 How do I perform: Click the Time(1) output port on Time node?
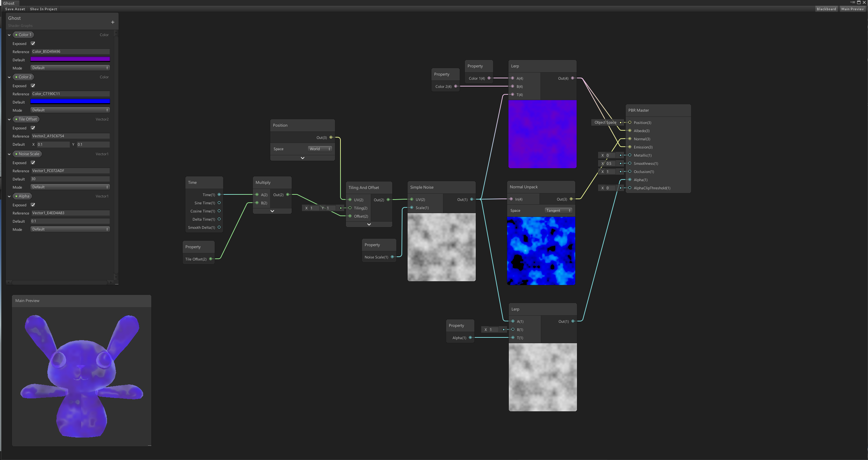(x=219, y=195)
